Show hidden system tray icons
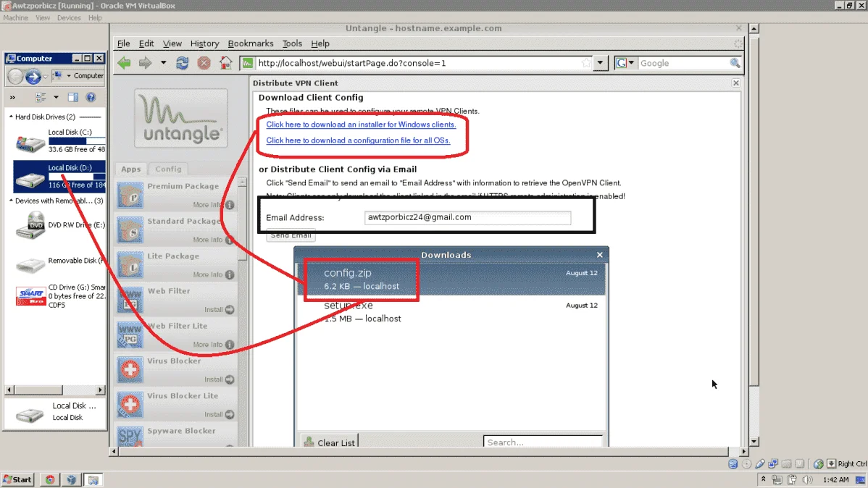 click(764, 479)
